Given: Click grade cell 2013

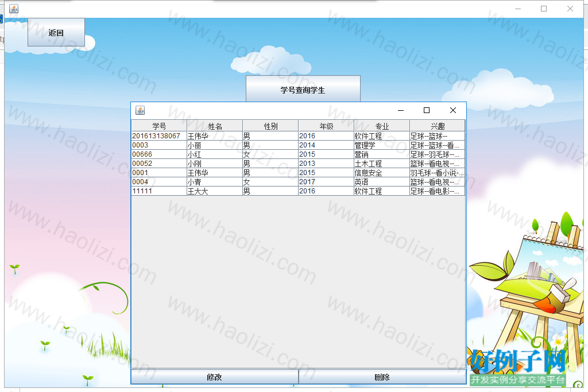Looking at the screenshot, I should pyautogui.click(x=326, y=164).
